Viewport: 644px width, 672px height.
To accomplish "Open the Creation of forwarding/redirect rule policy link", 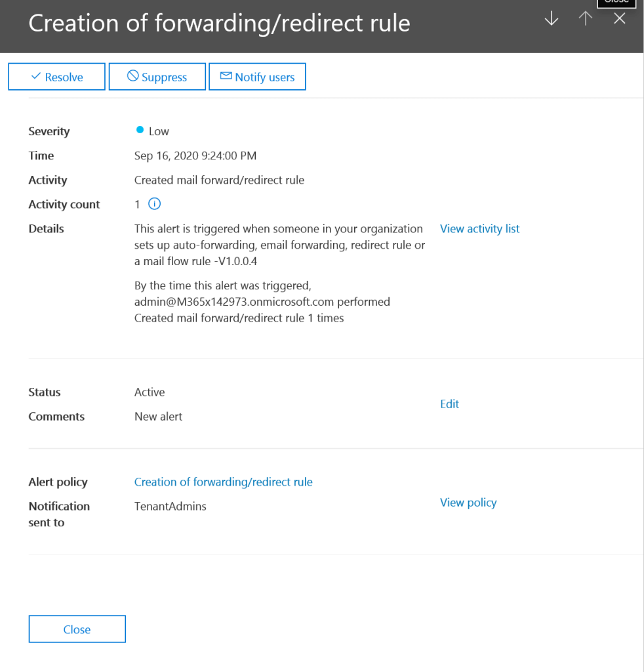I will click(223, 482).
